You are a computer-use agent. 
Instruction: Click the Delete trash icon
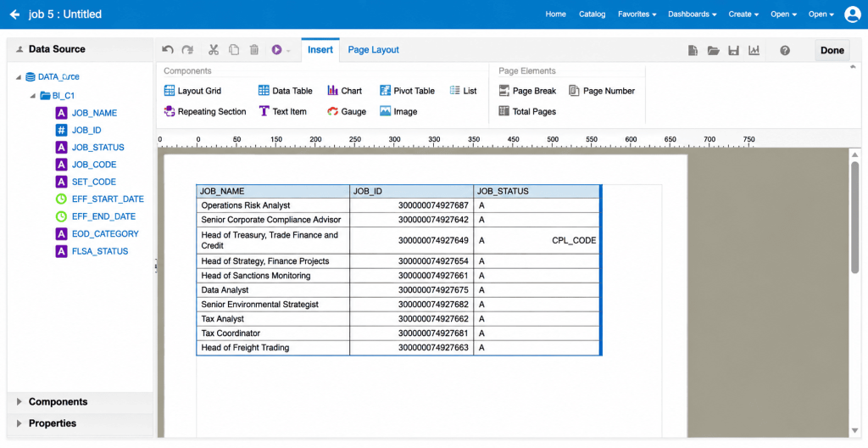point(254,50)
